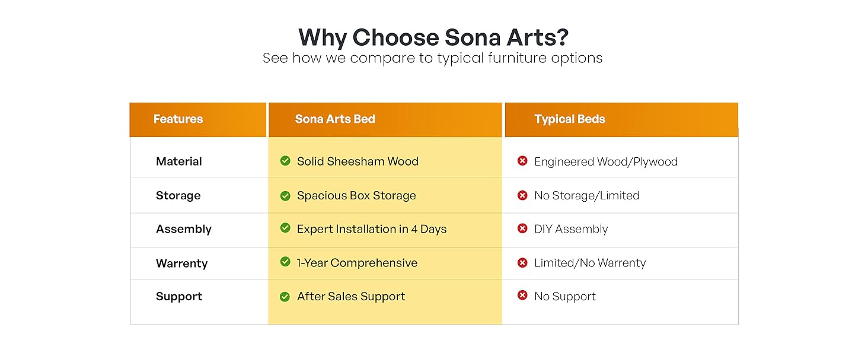Viewport: 868px width, 356px height.
Task: Click green checkmark beside Spacious Box Storage
Action: click(285, 195)
